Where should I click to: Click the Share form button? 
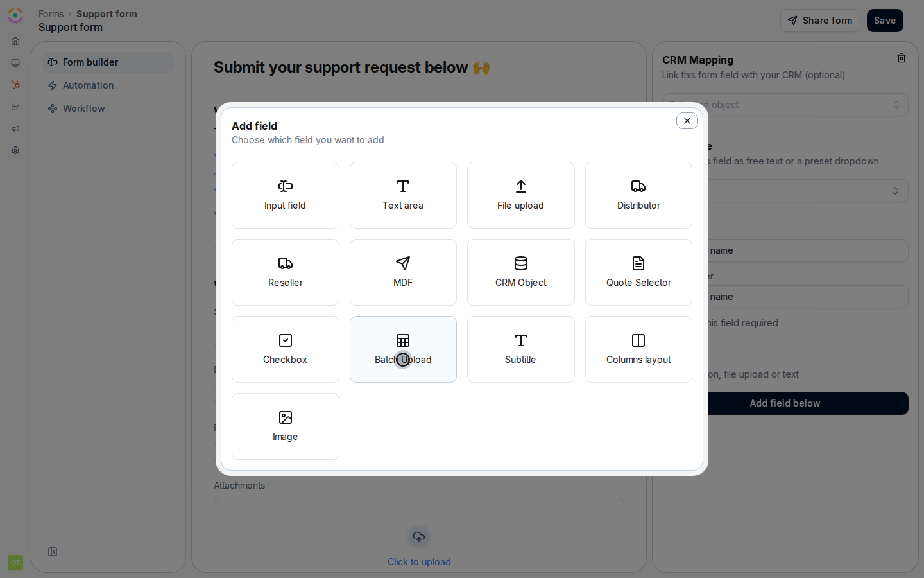pyautogui.click(x=819, y=21)
